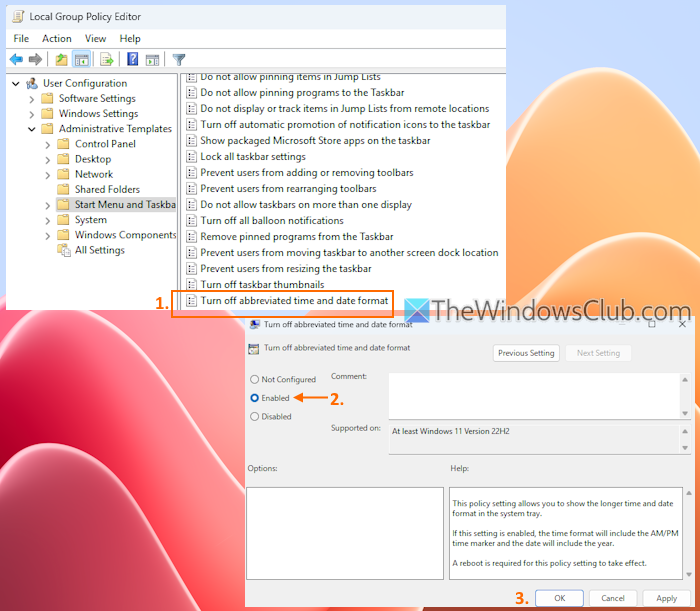The width and height of the screenshot is (700, 611).
Task: Open the View menu
Action: (x=95, y=39)
